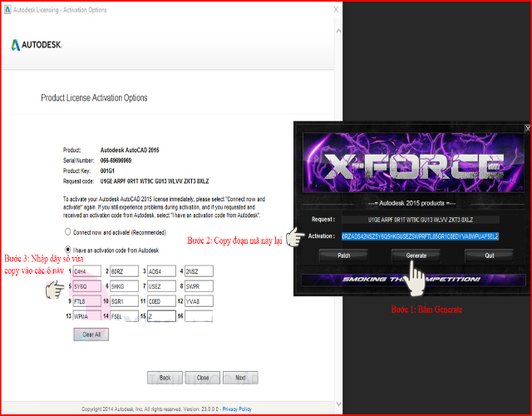This screenshot has width=532, height=416.
Task: Click 'Autodesk 2015 products' label in X-Force
Action: pyautogui.click(x=411, y=203)
